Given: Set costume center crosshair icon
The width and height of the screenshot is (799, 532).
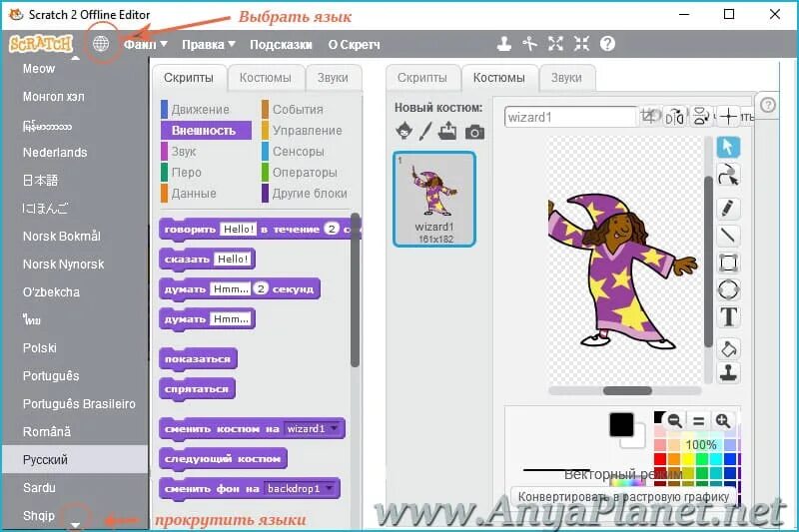Looking at the screenshot, I should click(x=728, y=117).
